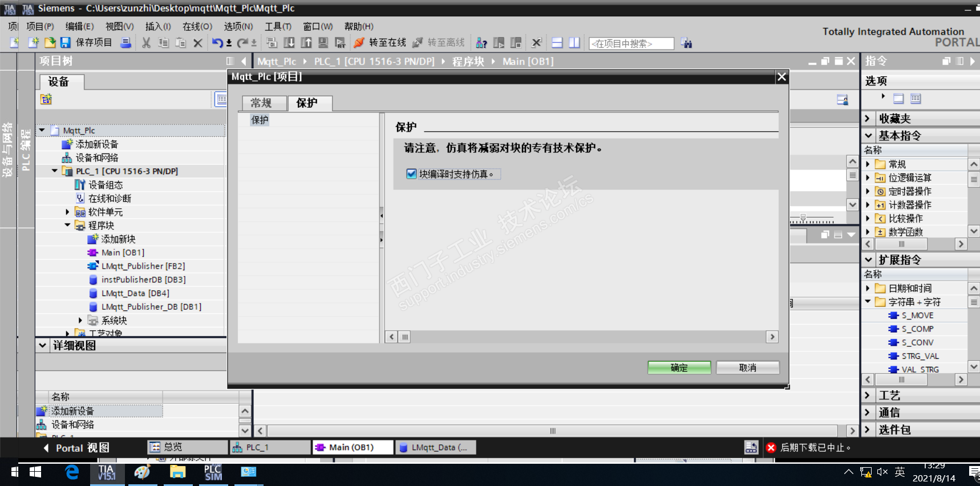Screen dimensions: 980x486
Task: Toggle the 块编译时支持仿真 checkbox
Action: [411, 174]
